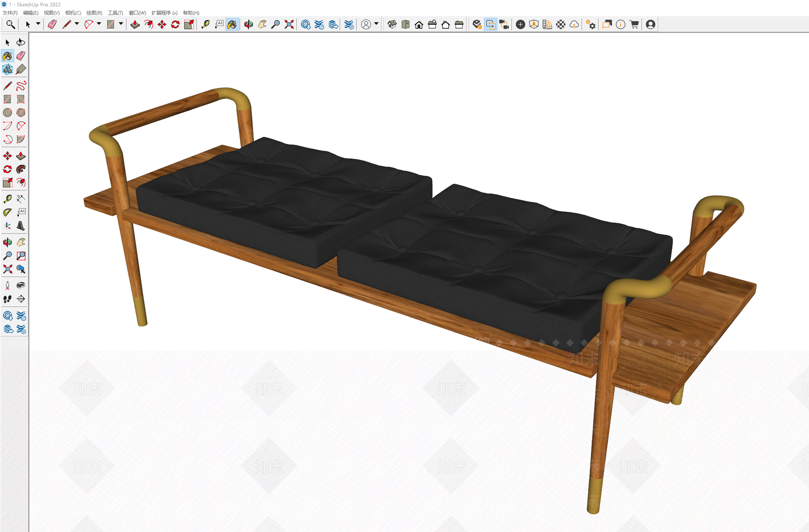The image size is (809, 532).
Task: Open the Model Info icon
Action: (x=620, y=24)
